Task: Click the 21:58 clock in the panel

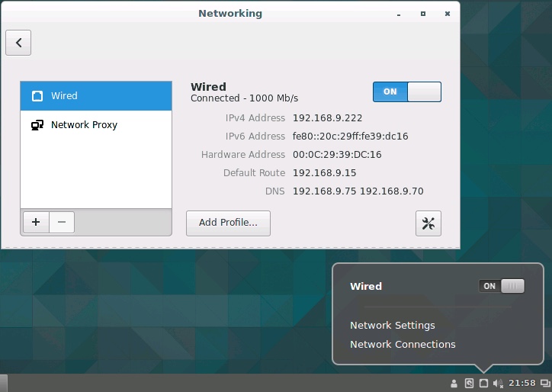Action: click(x=522, y=384)
